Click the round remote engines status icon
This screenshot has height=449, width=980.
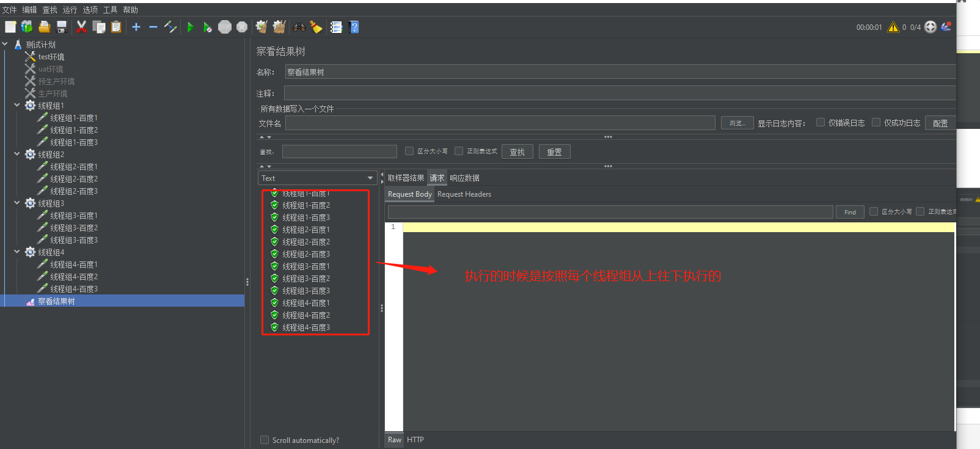point(931,27)
